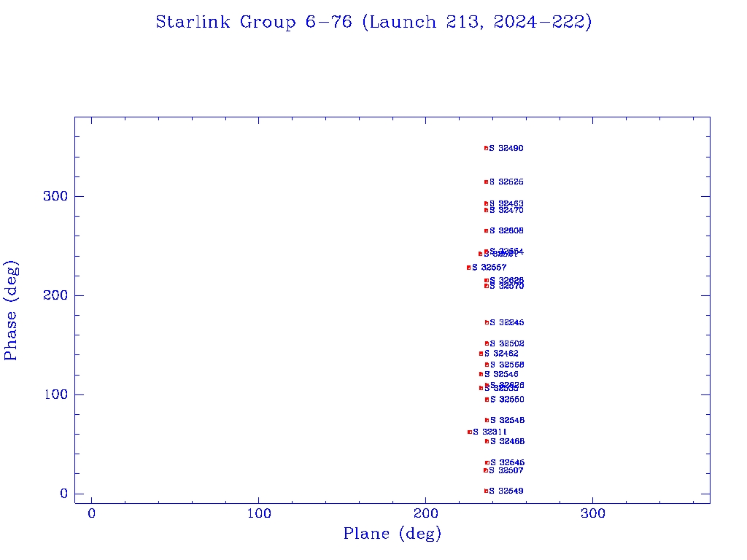
Task: Click the "S 32507" data label
Action: point(506,470)
